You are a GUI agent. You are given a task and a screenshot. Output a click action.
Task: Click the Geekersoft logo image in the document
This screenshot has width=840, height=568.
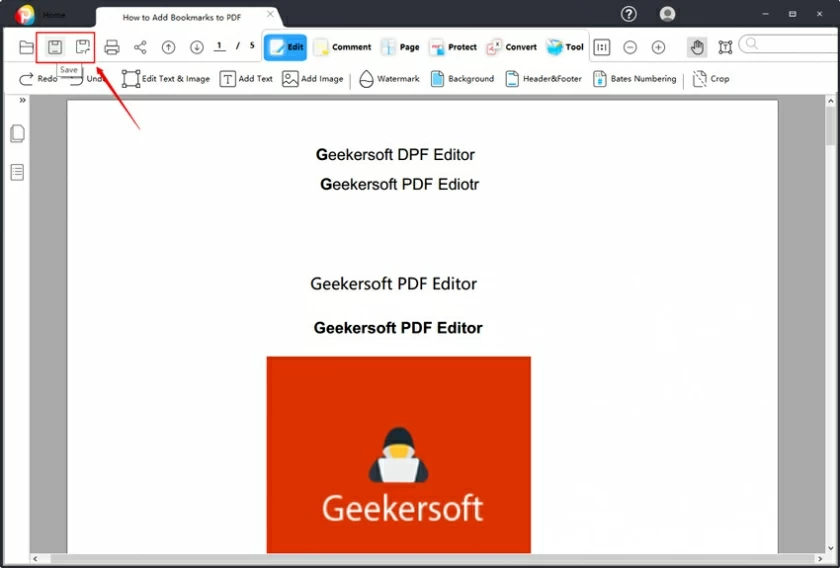pos(399,454)
